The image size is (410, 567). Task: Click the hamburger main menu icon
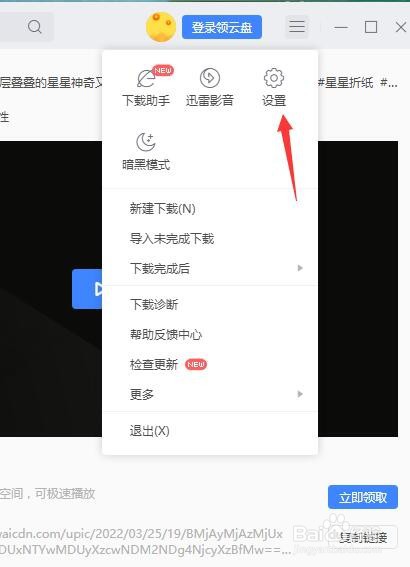[297, 27]
